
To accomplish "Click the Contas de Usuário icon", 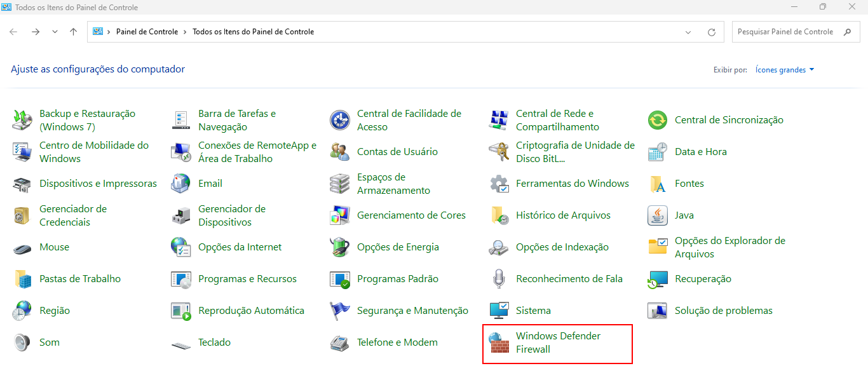I will pos(340,151).
